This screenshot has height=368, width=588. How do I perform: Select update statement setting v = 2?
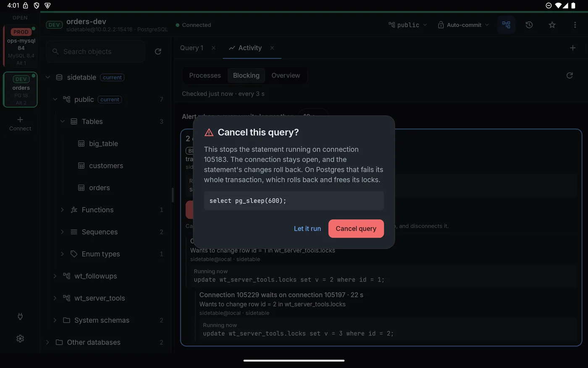tap(289, 280)
